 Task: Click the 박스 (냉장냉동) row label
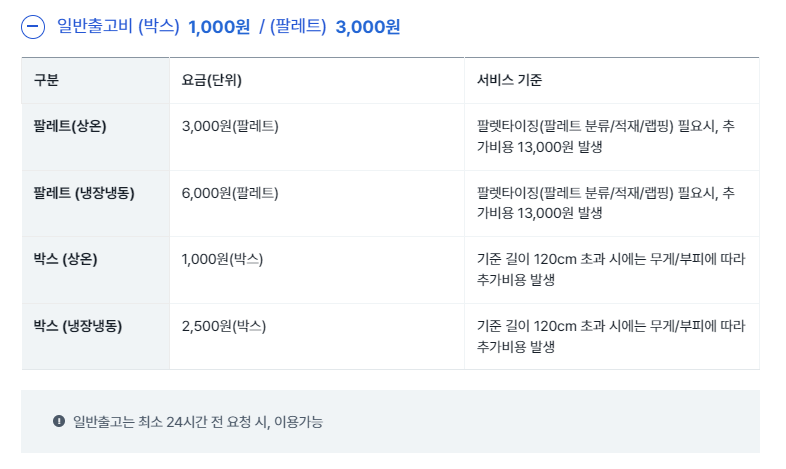tap(78, 326)
